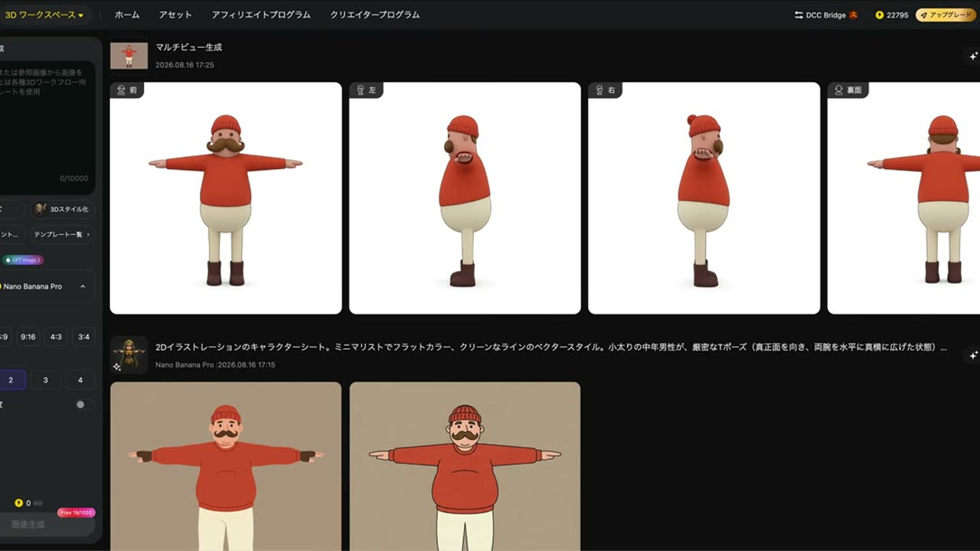Open the back view character image
The height and width of the screenshot is (551, 980).
[903, 198]
